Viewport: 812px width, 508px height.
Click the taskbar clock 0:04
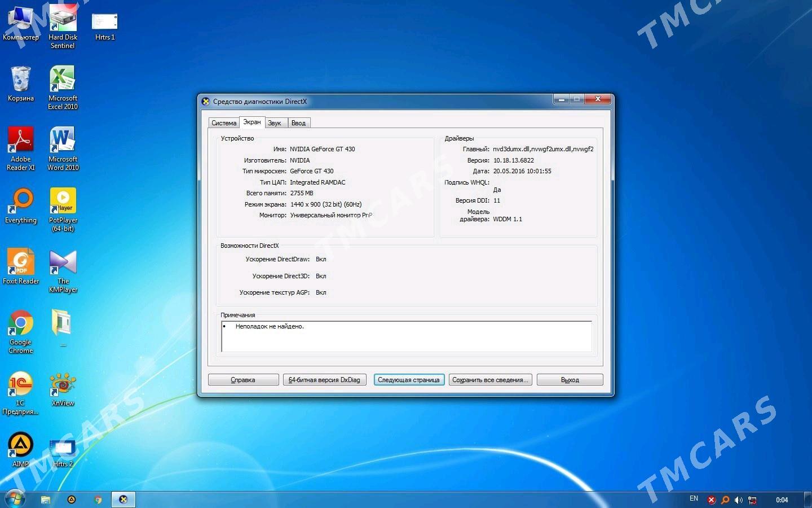point(782,500)
